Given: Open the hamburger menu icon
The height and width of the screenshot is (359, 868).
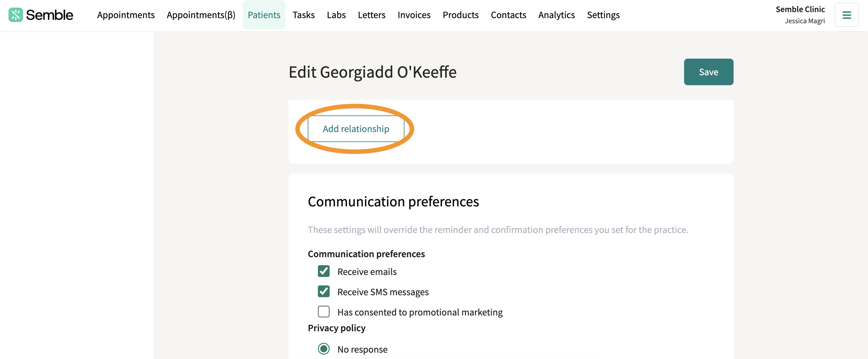Looking at the screenshot, I should (847, 15).
